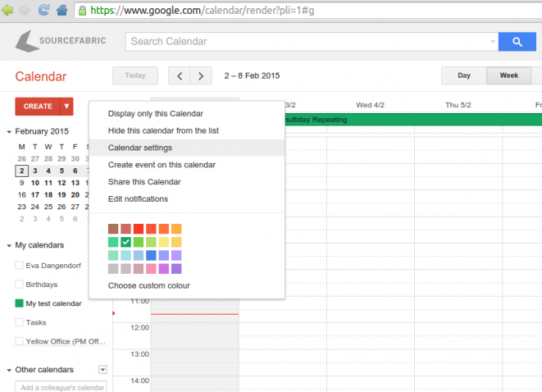
Task: Click the Add a colleague's calendar field
Action: pos(61,387)
